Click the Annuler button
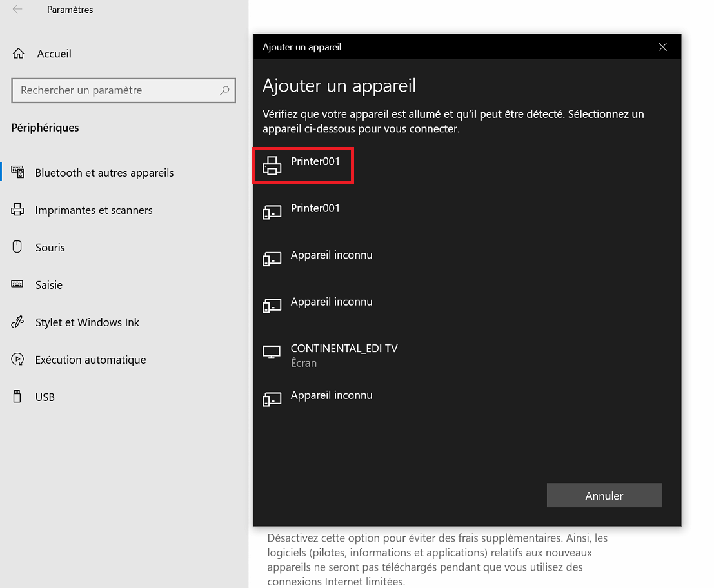This screenshot has height=588, width=714. 604,495
